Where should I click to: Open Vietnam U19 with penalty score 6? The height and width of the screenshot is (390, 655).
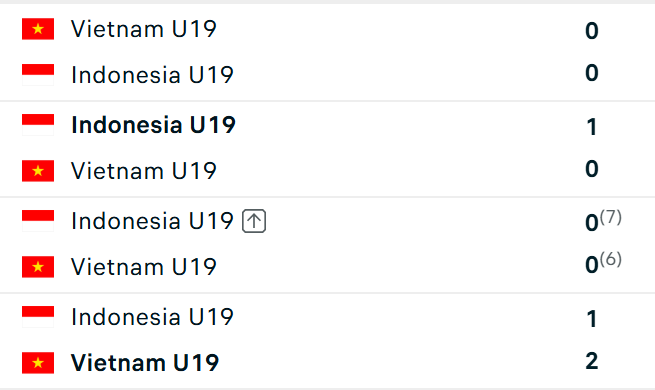tap(144, 267)
